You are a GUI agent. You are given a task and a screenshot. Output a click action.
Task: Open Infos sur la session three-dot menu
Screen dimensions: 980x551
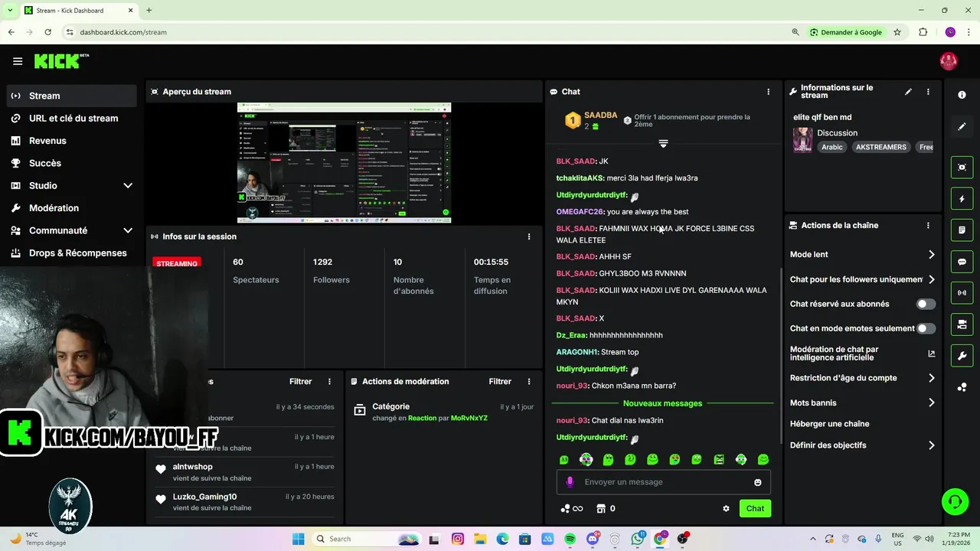[529, 236]
